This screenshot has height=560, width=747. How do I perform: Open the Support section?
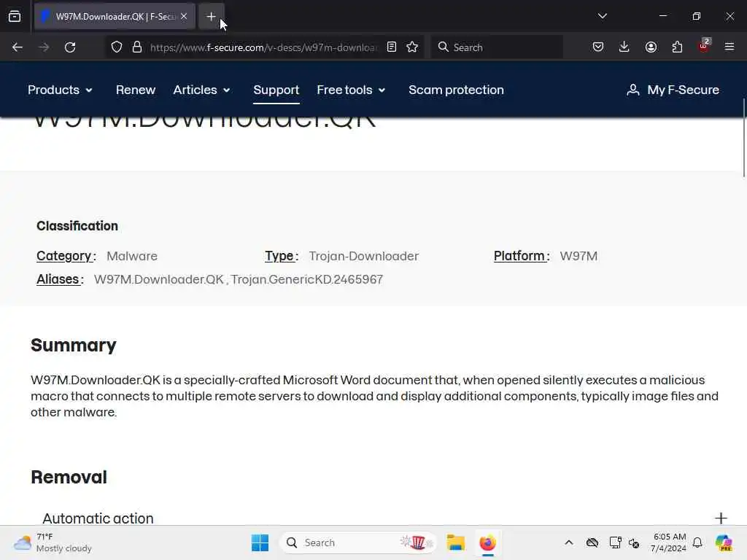coord(276,90)
